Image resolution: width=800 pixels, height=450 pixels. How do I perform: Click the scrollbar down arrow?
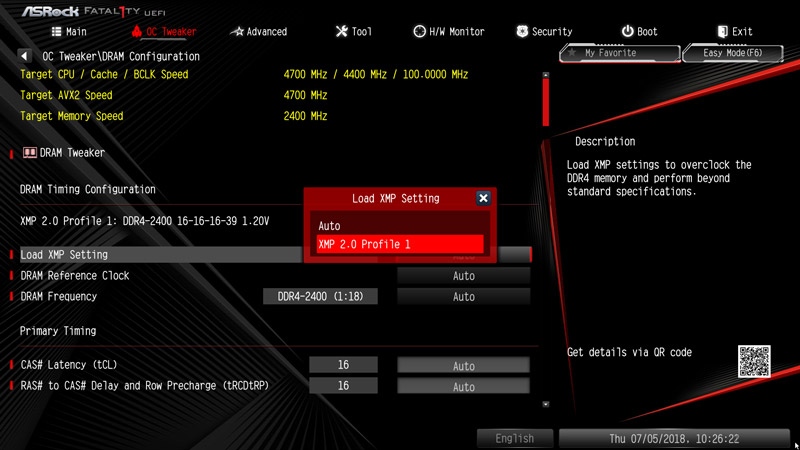point(545,404)
